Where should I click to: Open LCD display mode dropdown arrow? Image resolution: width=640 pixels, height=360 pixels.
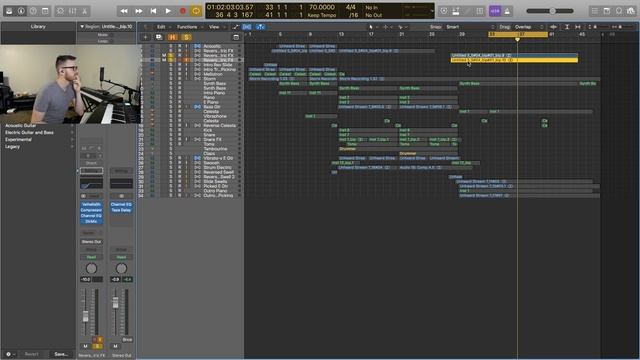432,11
